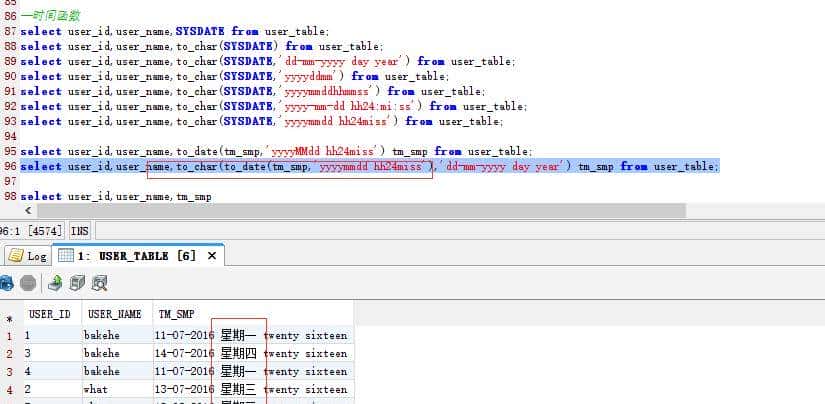
Task: Click the asterisk row-selector header corner
Action: 9,319
